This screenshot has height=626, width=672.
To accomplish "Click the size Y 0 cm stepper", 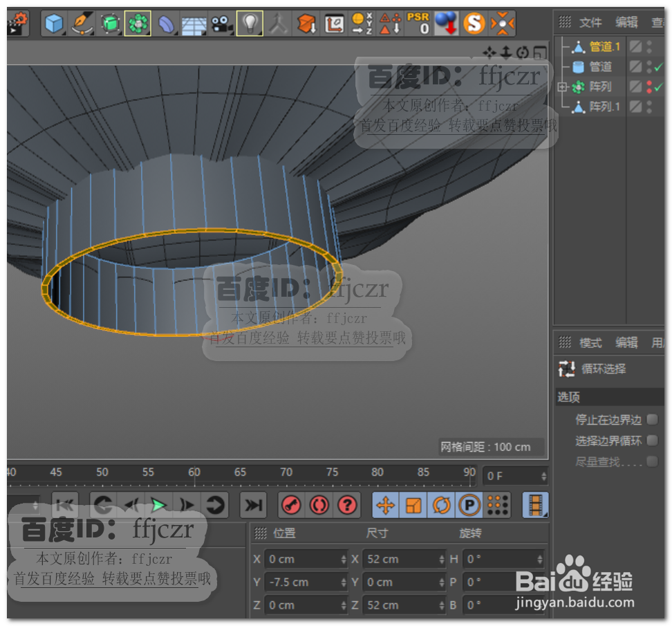I will tap(442, 582).
